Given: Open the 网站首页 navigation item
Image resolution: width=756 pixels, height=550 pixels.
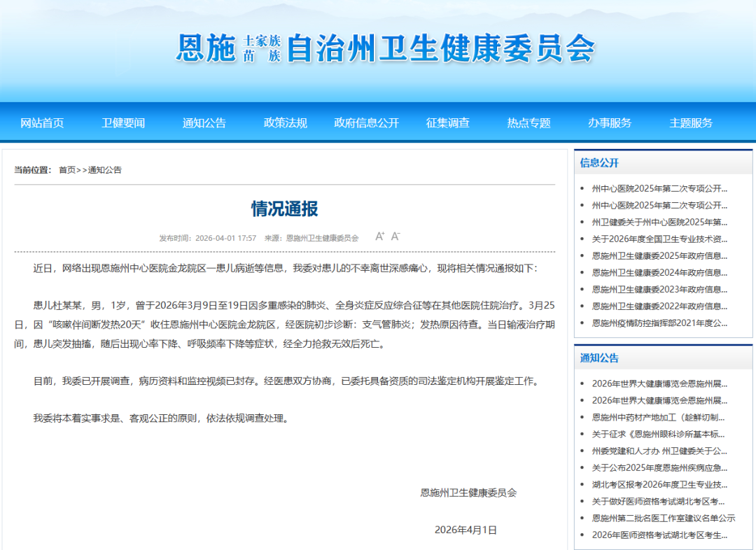Looking at the screenshot, I should (42, 123).
